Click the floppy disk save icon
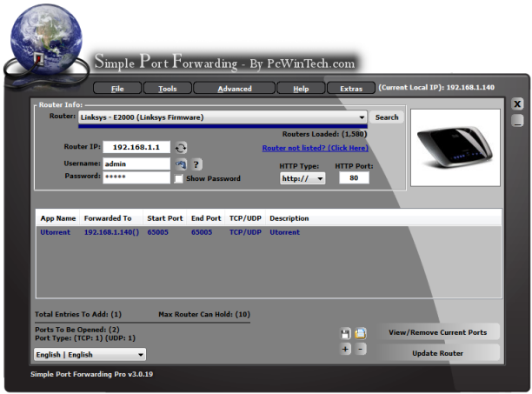This screenshot has width=532, height=394. click(345, 333)
